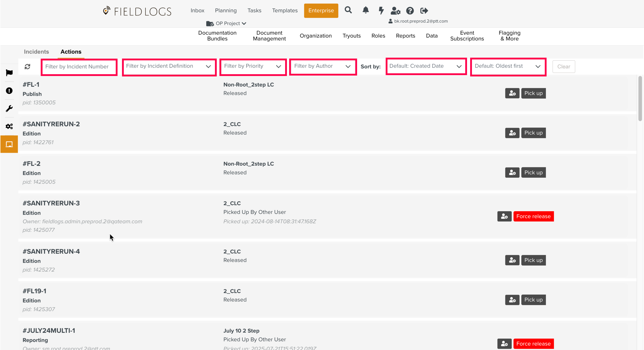Click the Filter by Incident Number field
Screen dimensions: 644x350
click(79, 67)
